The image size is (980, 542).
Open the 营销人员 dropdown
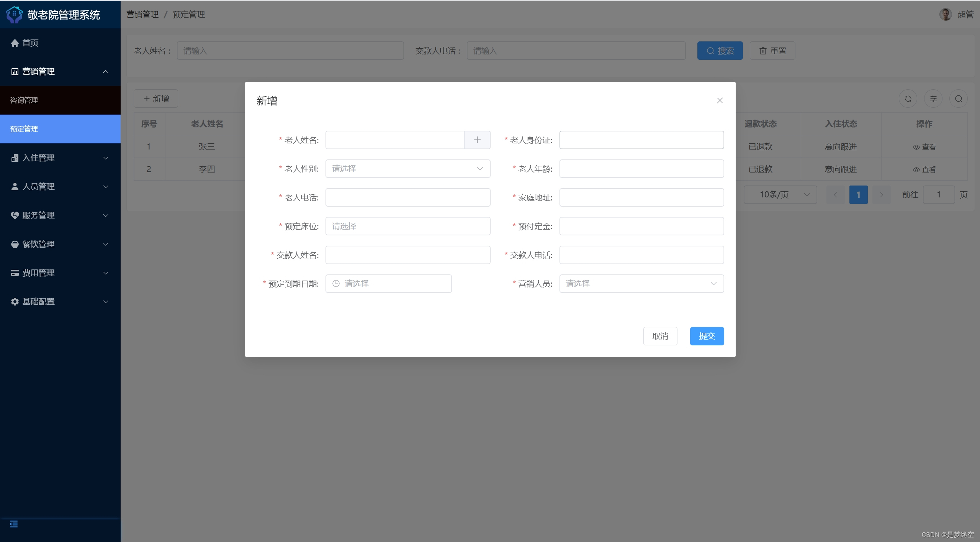point(641,284)
